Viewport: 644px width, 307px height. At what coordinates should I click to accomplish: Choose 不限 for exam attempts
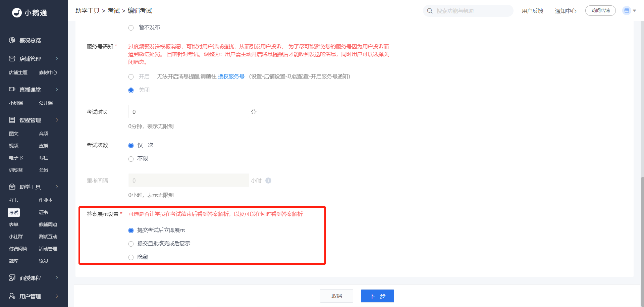click(131, 159)
